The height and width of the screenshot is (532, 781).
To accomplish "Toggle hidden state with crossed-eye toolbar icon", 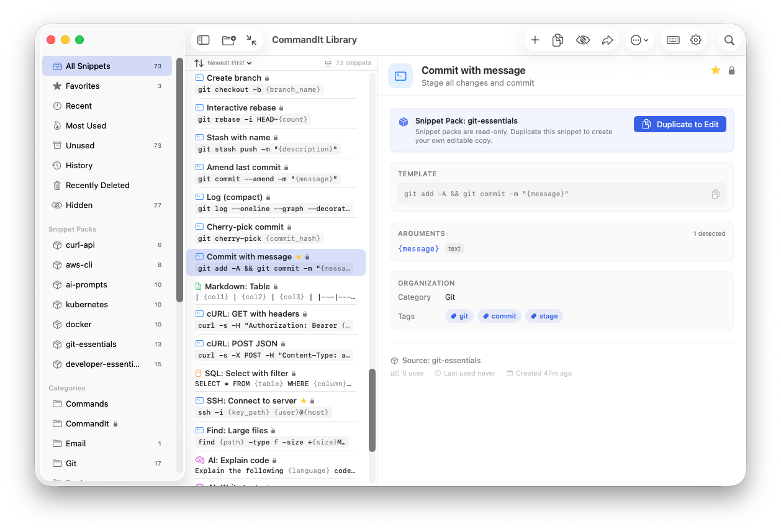I will pos(582,40).
